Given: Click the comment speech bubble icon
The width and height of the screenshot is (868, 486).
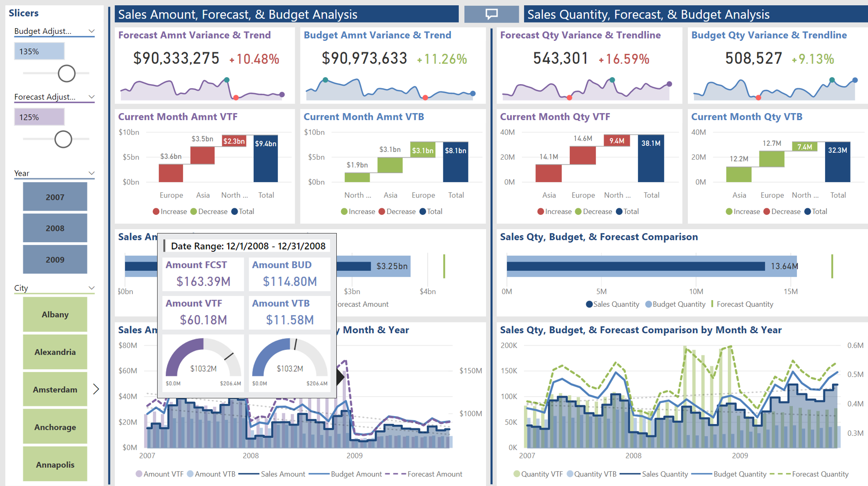Looking at the screenshot, I should (x=491, y=13).
